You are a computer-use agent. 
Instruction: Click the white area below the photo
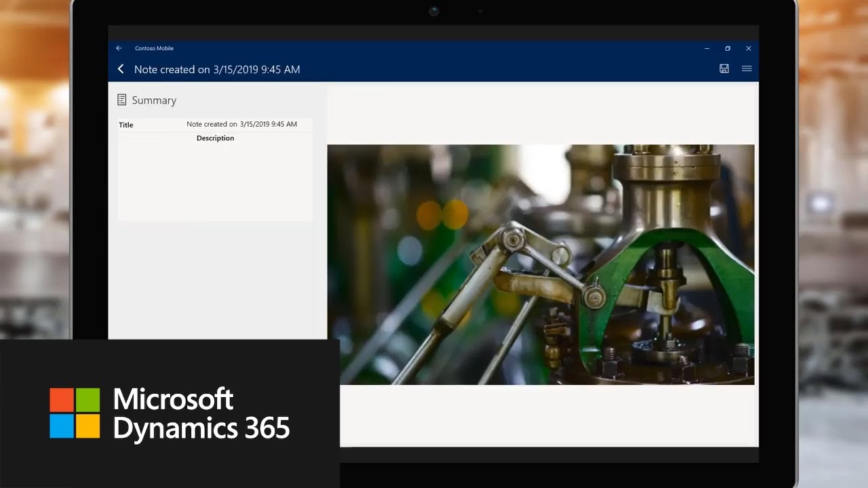(x=548, y=413)
